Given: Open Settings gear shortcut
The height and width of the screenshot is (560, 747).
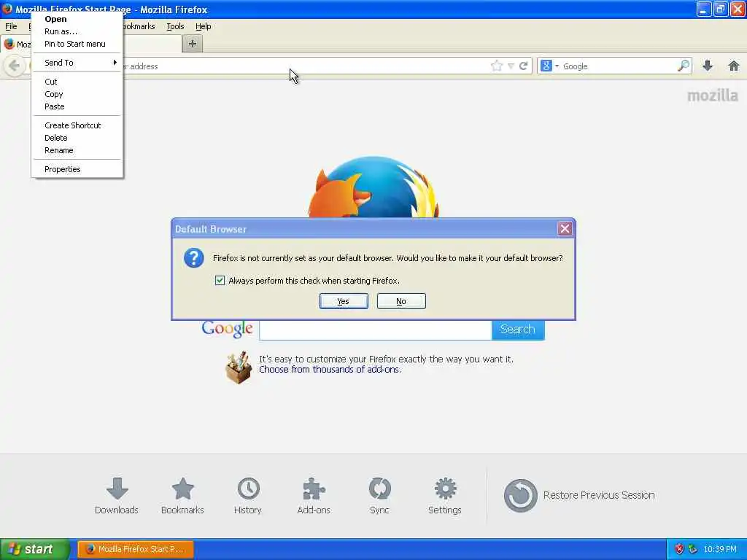Looking at the screenshot, I should (x=445, y=495).
